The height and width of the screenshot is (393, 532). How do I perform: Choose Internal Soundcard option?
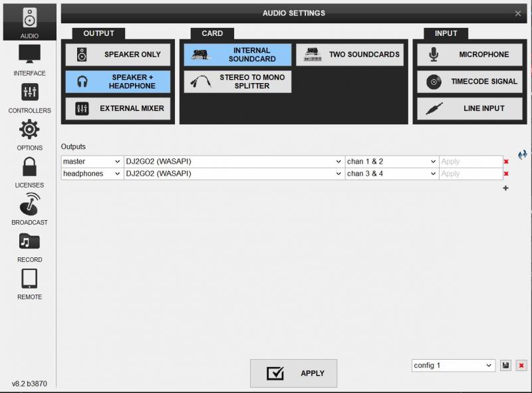tap(237, 55)
